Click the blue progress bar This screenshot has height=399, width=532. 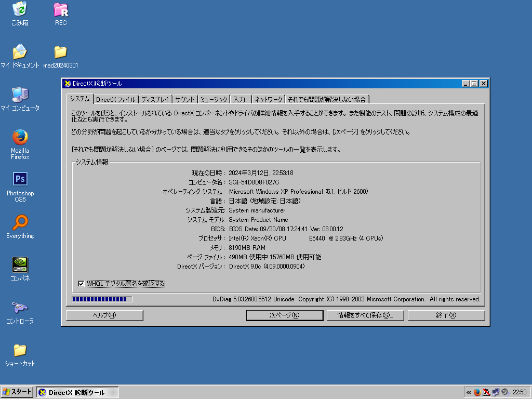tap(102, 299)
